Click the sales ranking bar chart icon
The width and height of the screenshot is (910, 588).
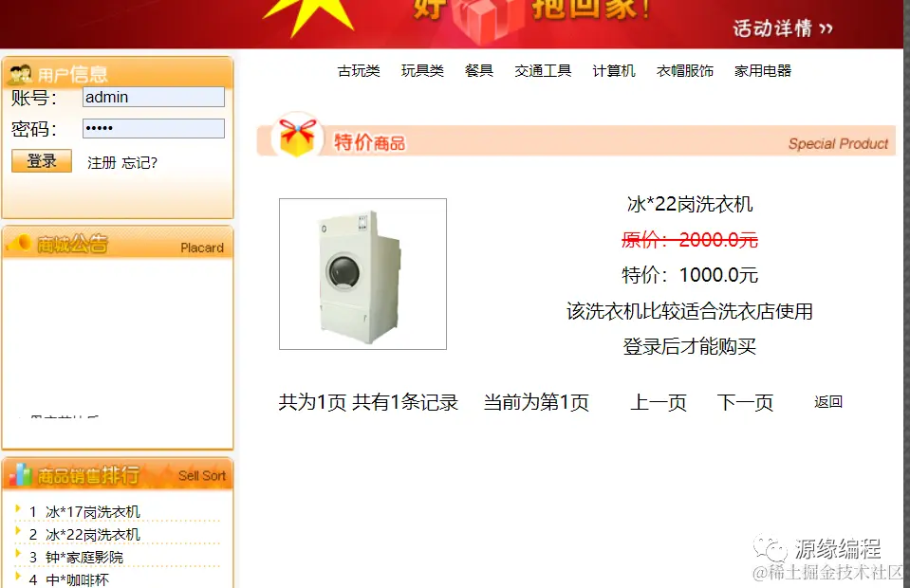[21, 475]
